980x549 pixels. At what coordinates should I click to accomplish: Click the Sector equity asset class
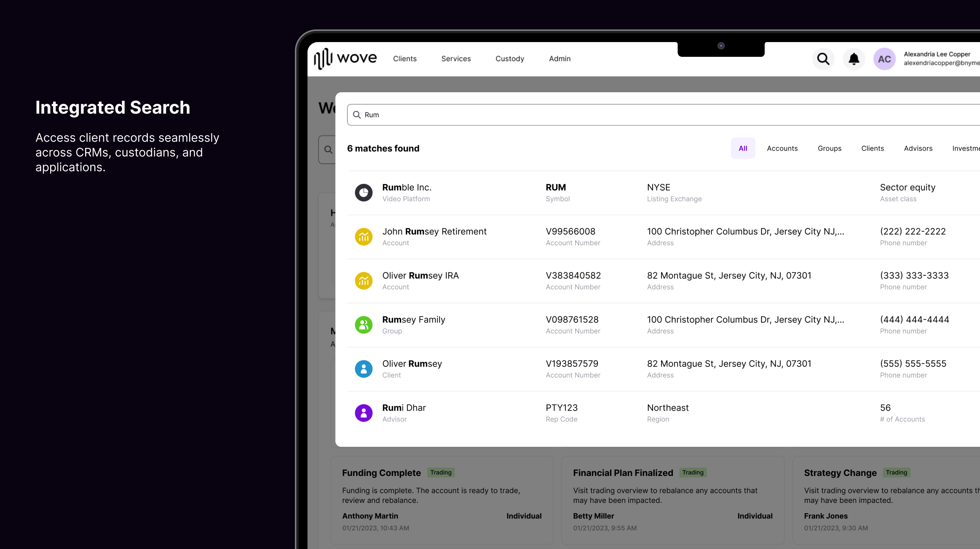coord(907,188)
